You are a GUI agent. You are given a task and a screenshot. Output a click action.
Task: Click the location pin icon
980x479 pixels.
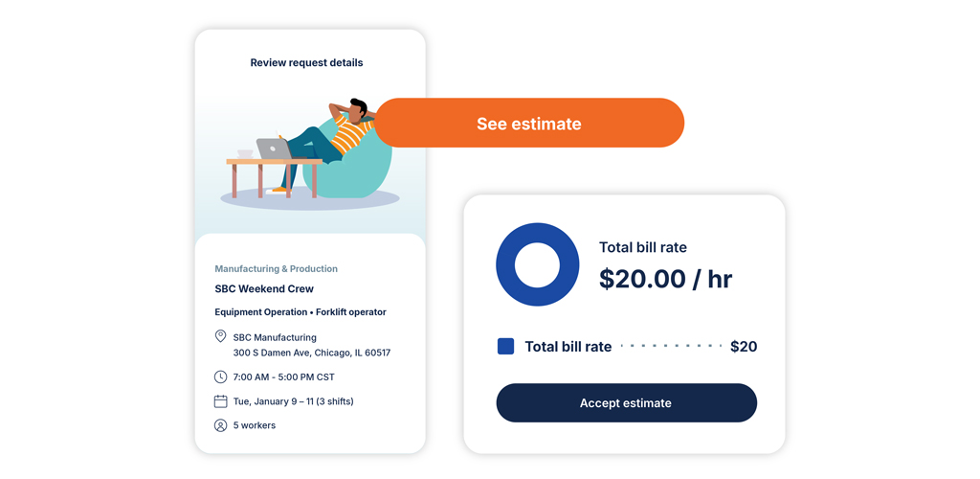220,337
